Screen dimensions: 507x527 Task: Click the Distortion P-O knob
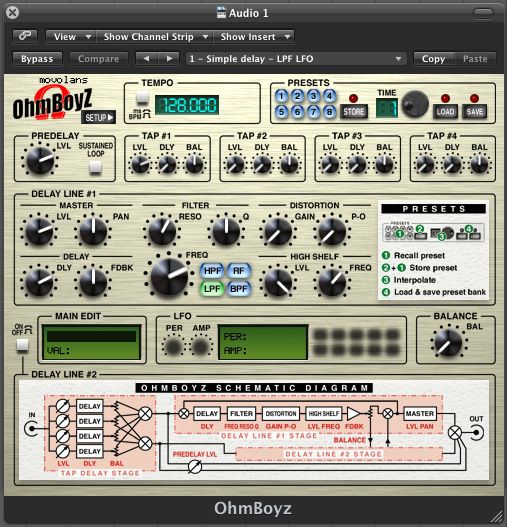click(x=332, y=231)
